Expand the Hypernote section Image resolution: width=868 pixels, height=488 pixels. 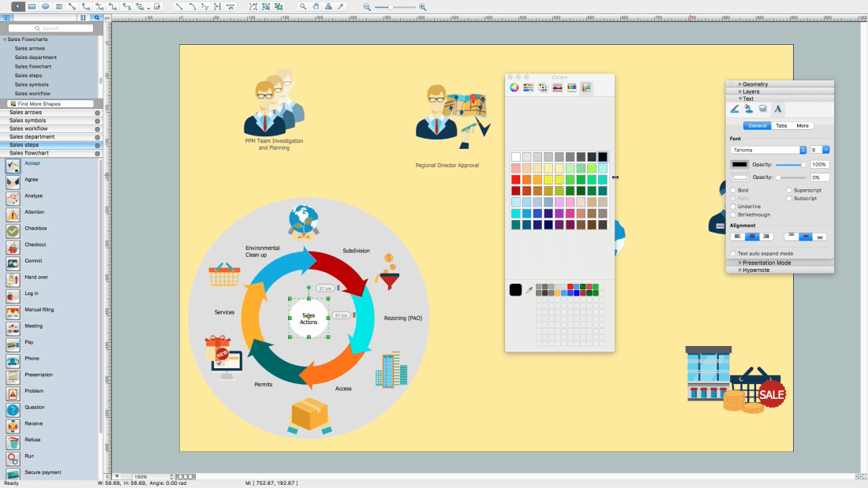tap(740, 270)
